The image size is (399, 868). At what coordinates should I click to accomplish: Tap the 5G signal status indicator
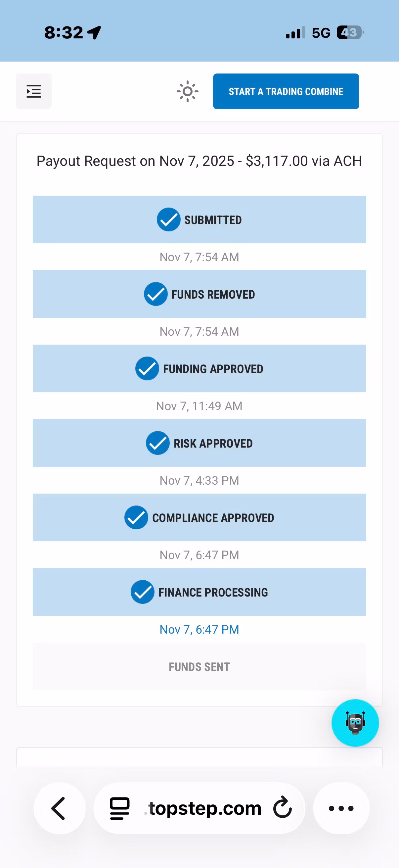[x=321, y=33]
